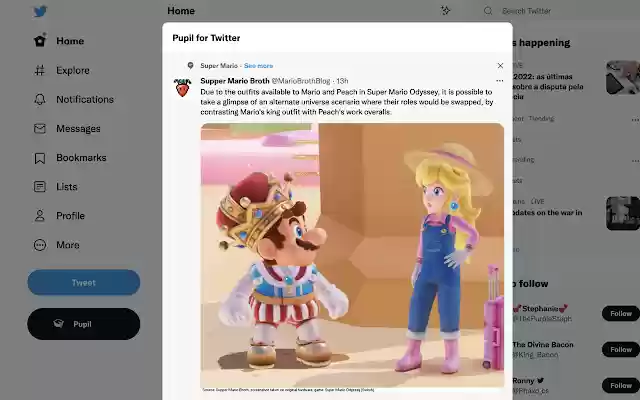This screenshot has width=640, height=400.
Task: Click the Profile label in sidebar
Action: point(70,216)
